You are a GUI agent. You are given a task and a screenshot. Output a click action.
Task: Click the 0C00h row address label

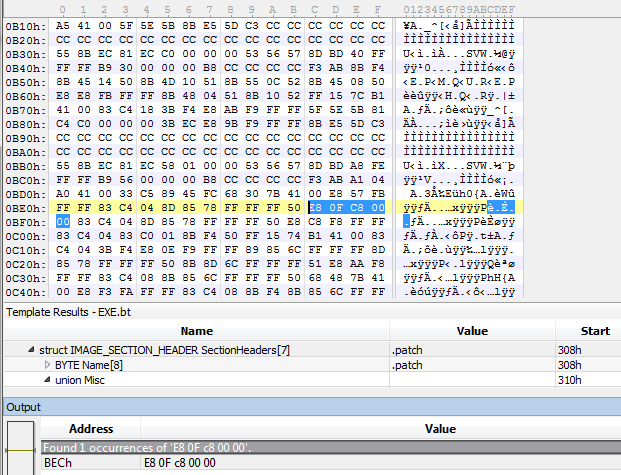[x=26, y=236]
